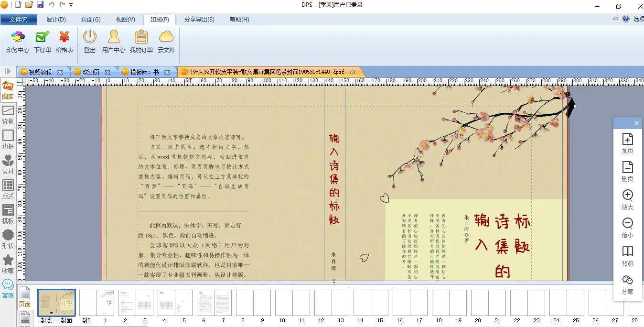Close the 模板库：书 tab
The width and height of the screenshot is (644, 327).
pos(167,72)
